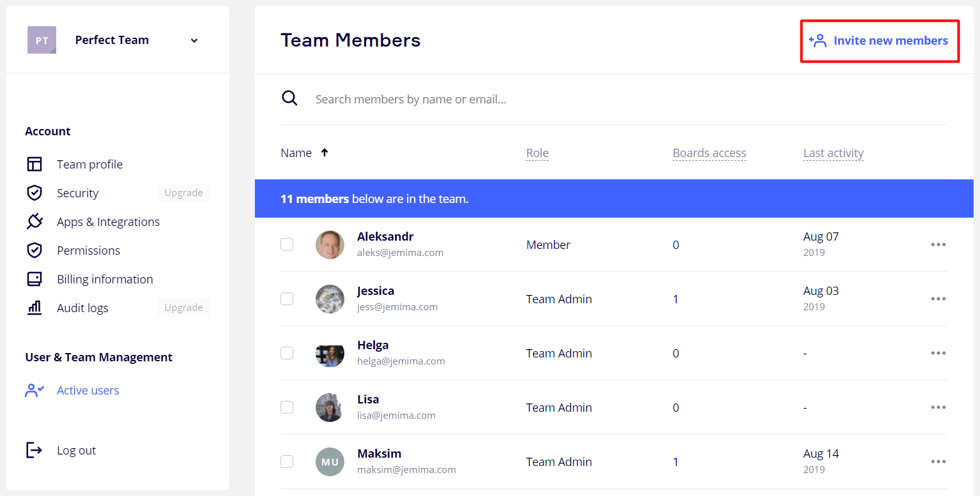Select the checkbox for Aleksandr

click(287, 244)
